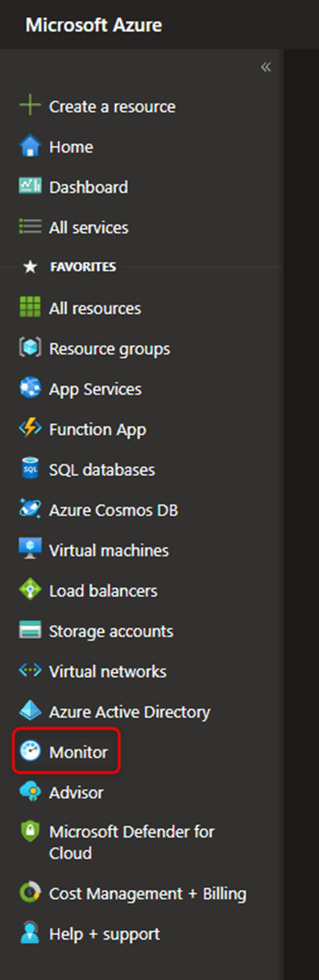Open Create a resource
This screenshot has width=319, height=980.
pos(112,106)
